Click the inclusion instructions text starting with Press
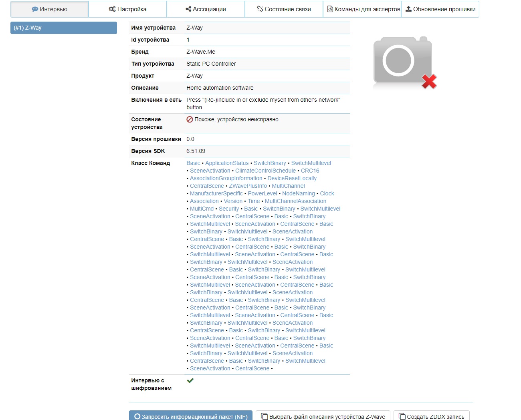 (x=263, y=103)
